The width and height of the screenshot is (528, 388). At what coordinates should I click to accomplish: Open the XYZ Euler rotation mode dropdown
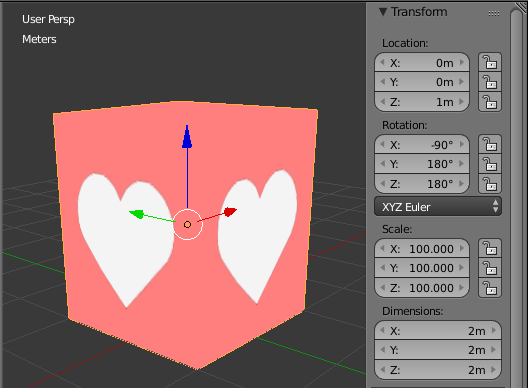[x=438, y=207]
